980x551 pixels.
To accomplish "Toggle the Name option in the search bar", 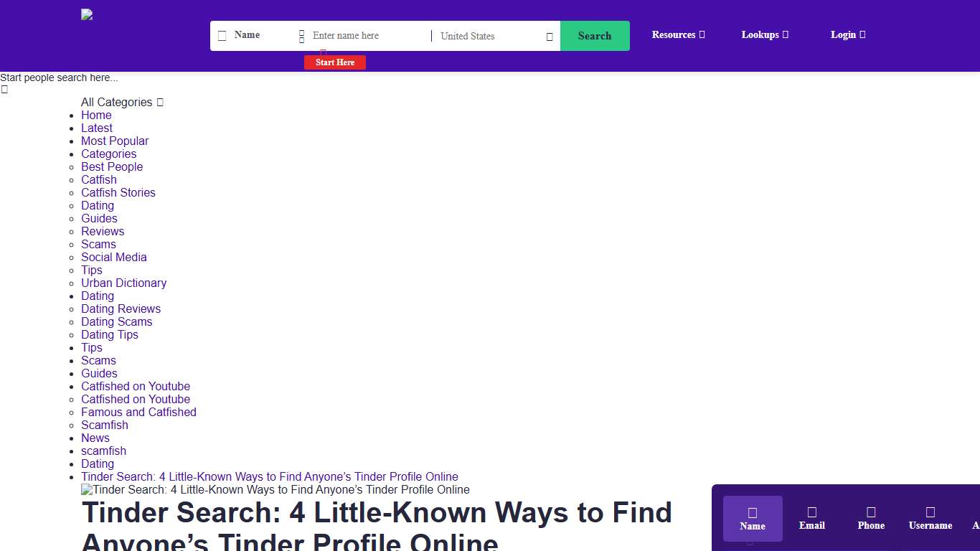I will click(x=247, y=34).
